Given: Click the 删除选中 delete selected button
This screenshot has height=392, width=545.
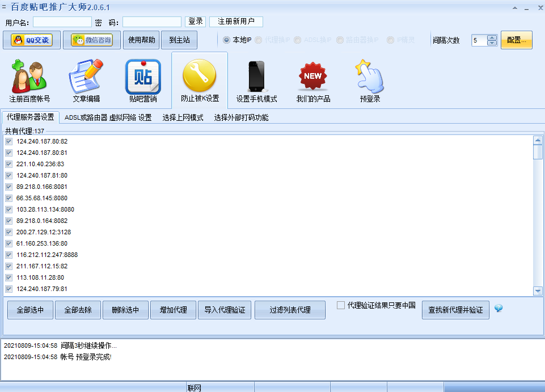Looking at the screenshot, I should [125, 310].
